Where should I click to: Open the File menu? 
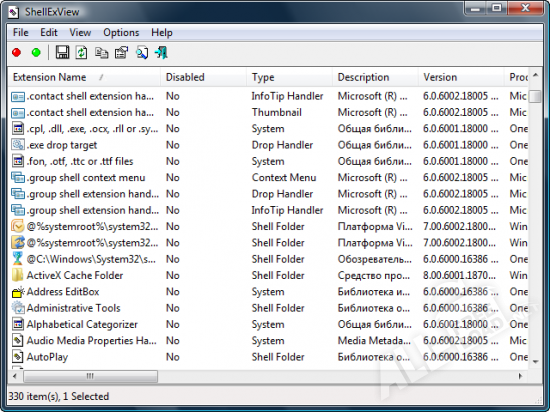pos(20,33)
